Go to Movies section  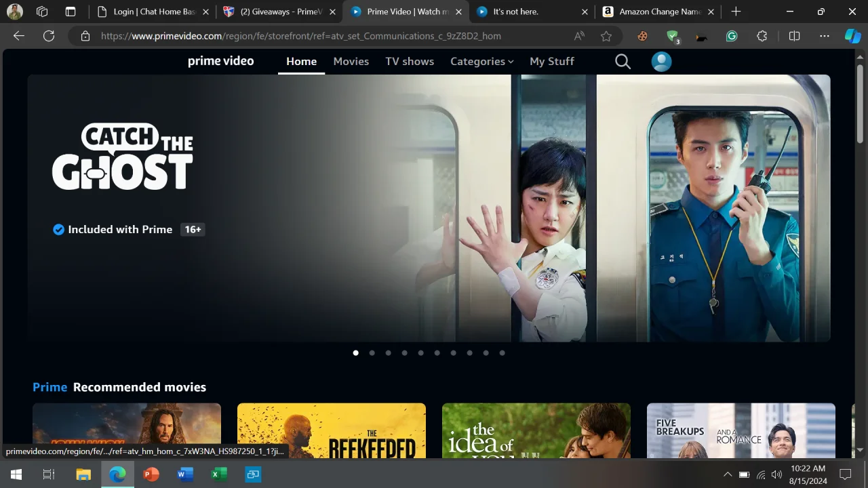click(351, 61)
